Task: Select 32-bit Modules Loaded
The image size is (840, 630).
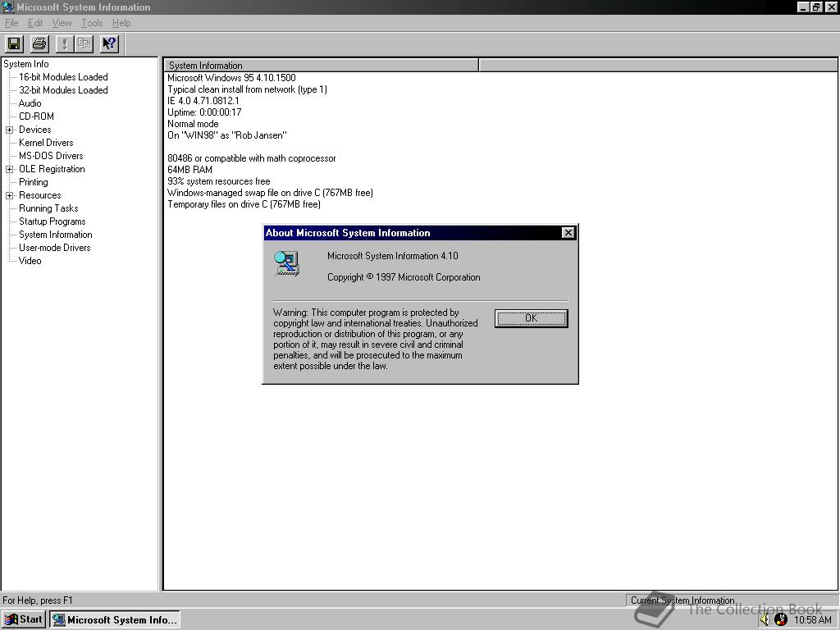Action: (63, 90)
